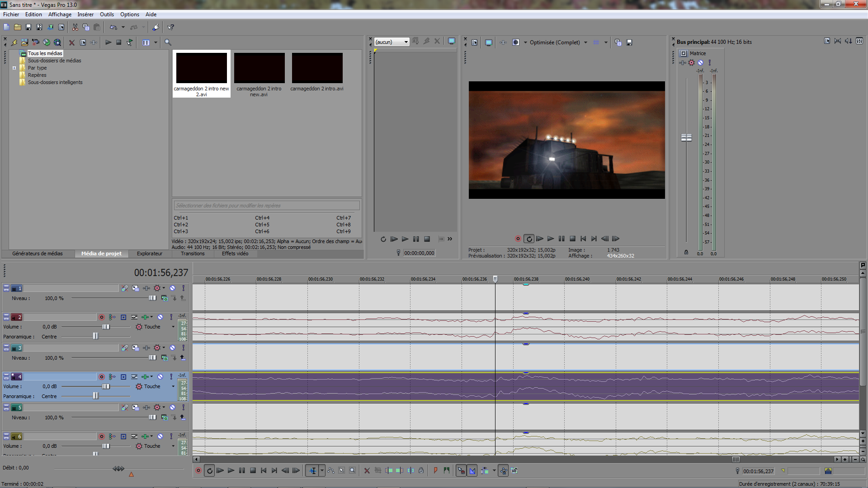Open the Touche dropdown on track 2

pos(172,326)
